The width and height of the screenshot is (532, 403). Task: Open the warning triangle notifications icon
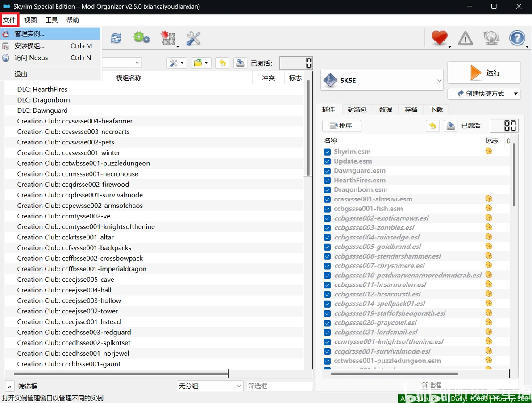[465, 38]
